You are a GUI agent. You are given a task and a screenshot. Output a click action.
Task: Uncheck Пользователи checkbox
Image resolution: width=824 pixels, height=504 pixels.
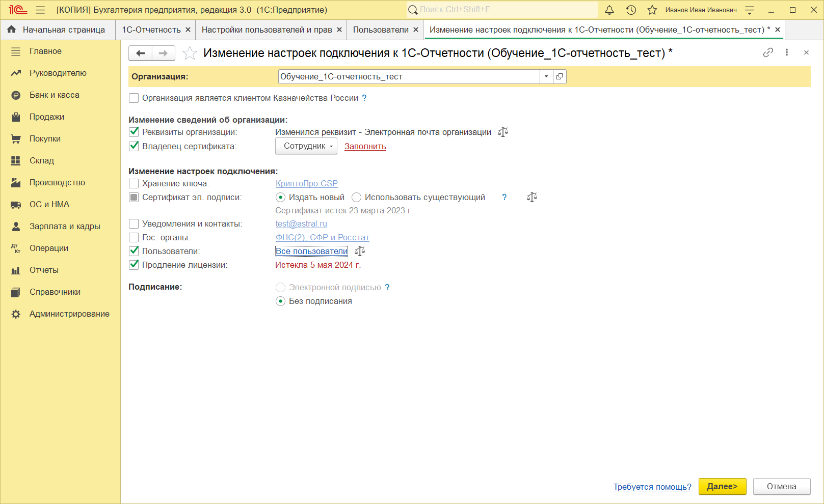coord(134,251)
